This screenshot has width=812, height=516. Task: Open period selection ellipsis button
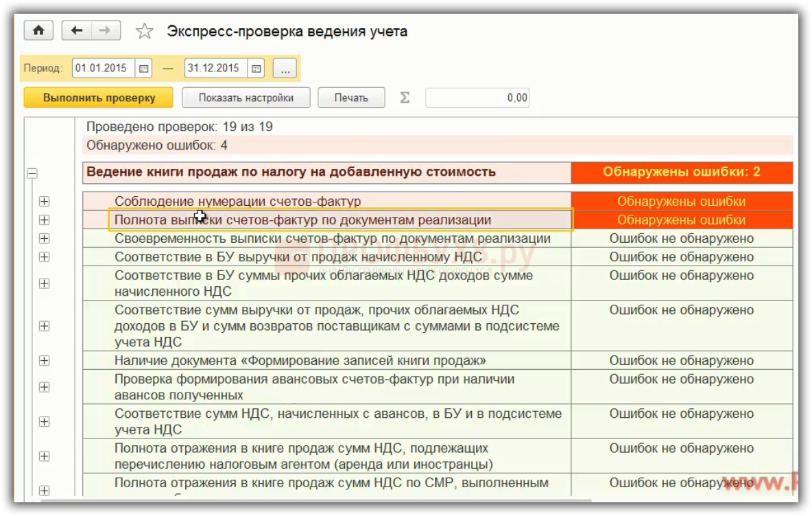285,69
